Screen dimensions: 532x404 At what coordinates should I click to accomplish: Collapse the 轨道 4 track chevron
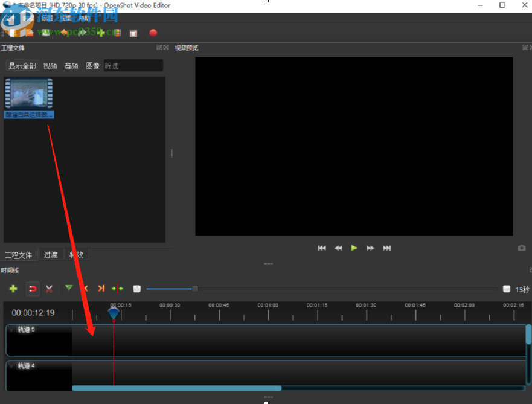(x=11, y=366)
